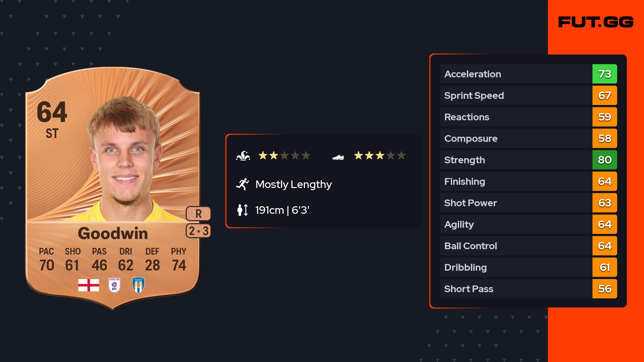
Task: Click the EFL League Two badge
Action: point(114,285)
